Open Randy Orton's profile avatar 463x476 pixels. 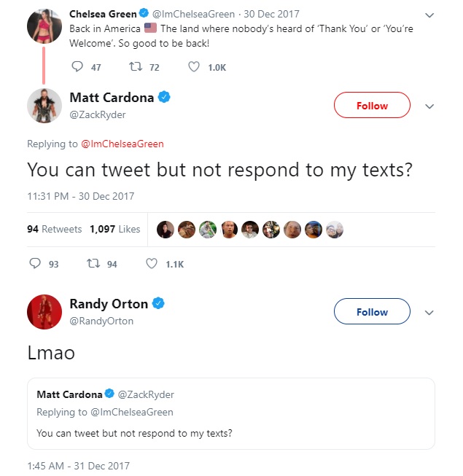(x=44, y=312)
